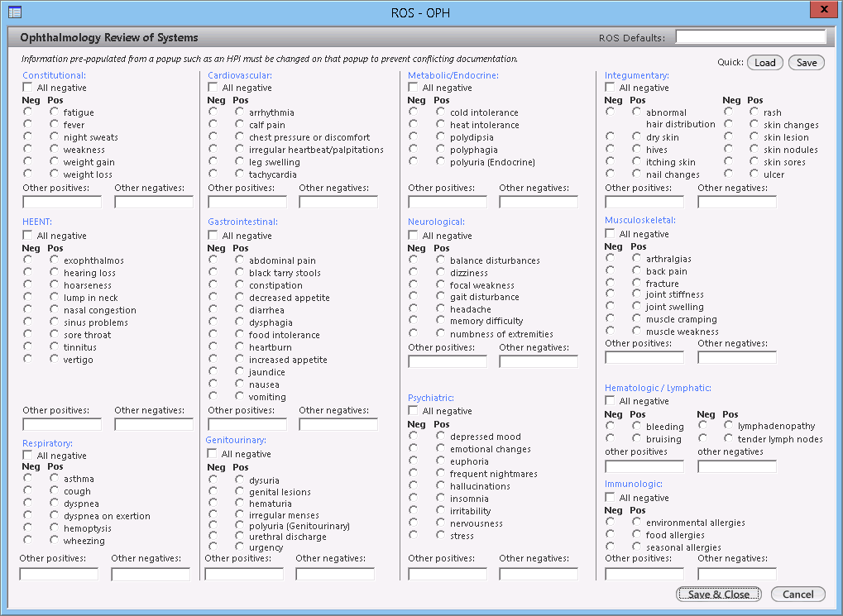Select Pos for dysuria
The width and height of the screenshot is (843, 616).
coord(239,480)
